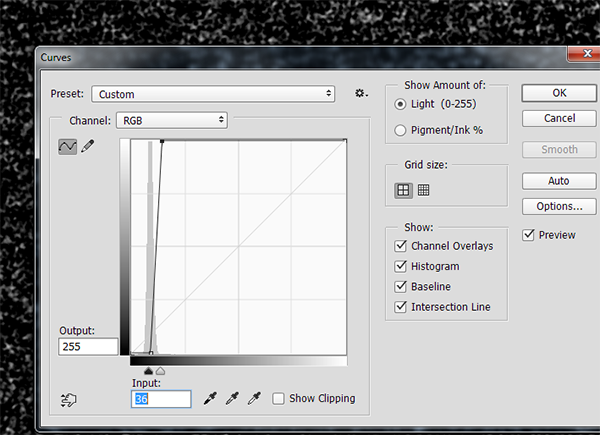The image size is (600, 435).
Task: Pick the white point eyedropper
Action: tap(253, 398)
